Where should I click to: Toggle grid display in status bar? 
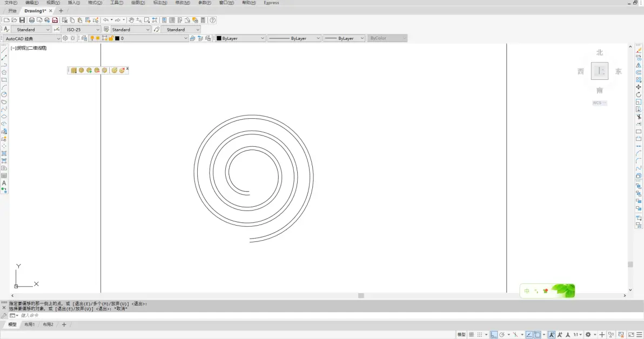click(x=472, y=335)
